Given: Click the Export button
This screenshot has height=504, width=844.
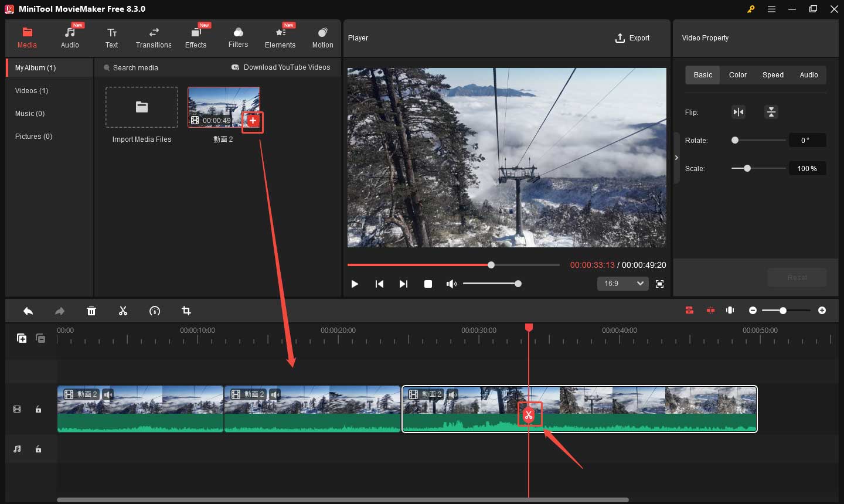Looking at the screenshot, I should 632,38.
